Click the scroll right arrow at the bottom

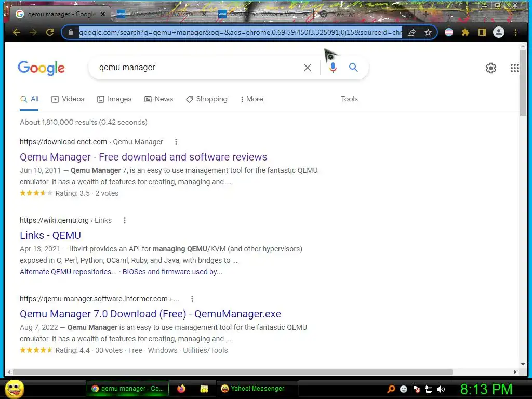tap(515, 372)
